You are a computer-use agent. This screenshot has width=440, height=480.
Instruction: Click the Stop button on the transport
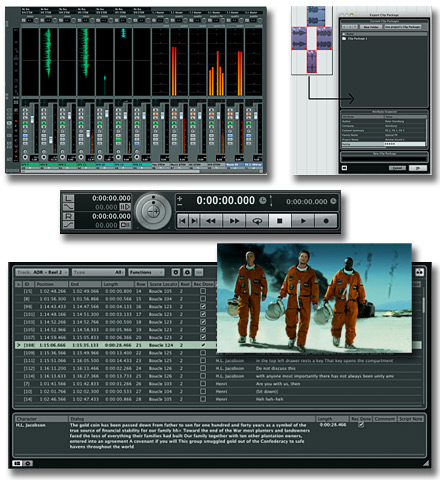coord(280,221)
